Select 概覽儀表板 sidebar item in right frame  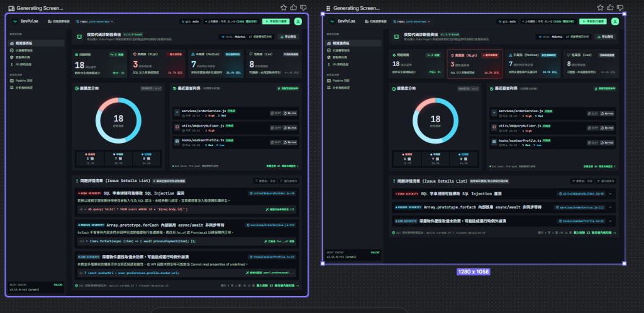[x=353, y=43]
